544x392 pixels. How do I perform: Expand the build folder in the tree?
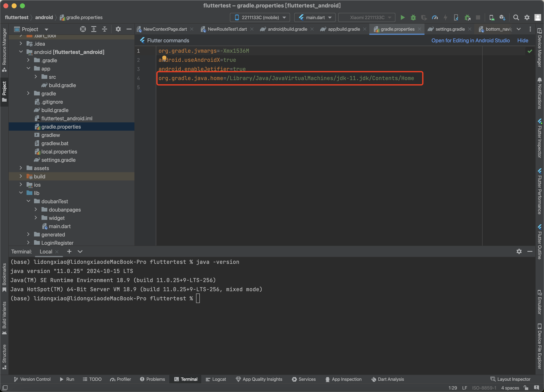21,177
